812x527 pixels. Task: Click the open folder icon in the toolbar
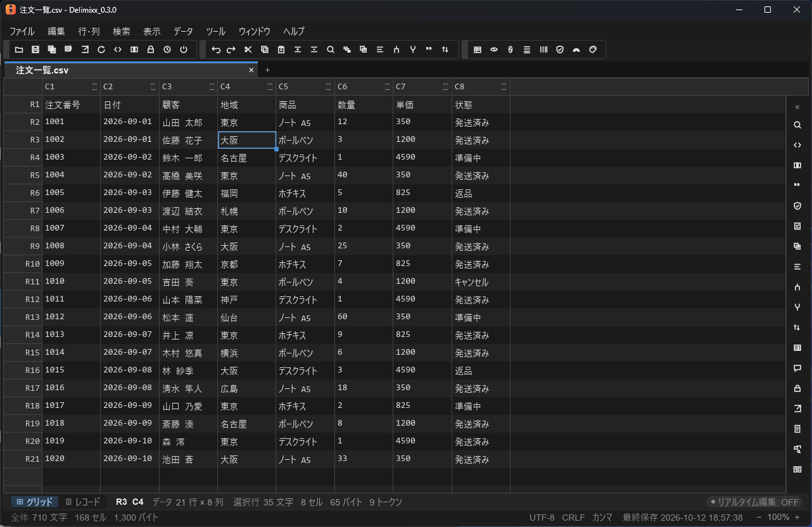[x=19, y=49]
